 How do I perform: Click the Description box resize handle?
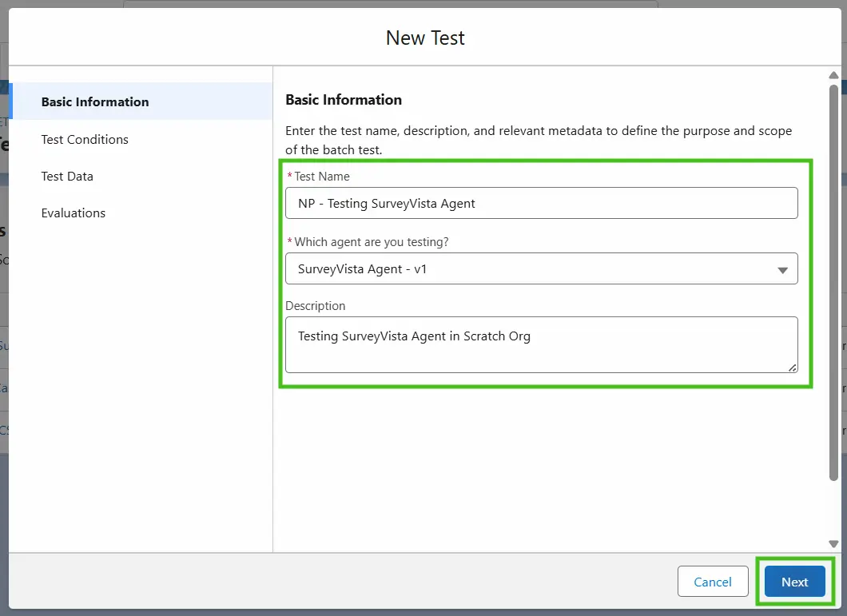click(x=792, y=368)
